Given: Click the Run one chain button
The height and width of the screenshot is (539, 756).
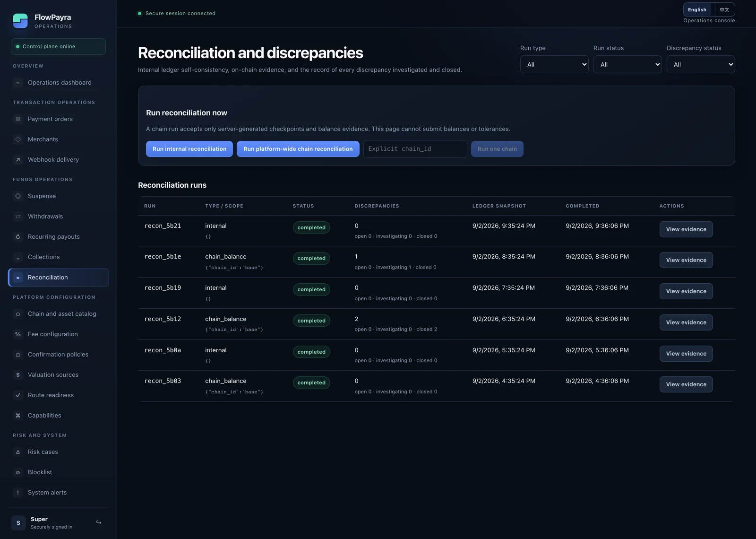Looking at the screenshot, I should 497,149.
